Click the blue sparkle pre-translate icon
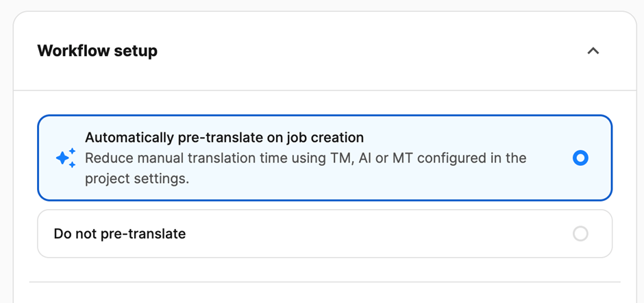Screen dimensions: 644x303 click(x=66, y=158)
